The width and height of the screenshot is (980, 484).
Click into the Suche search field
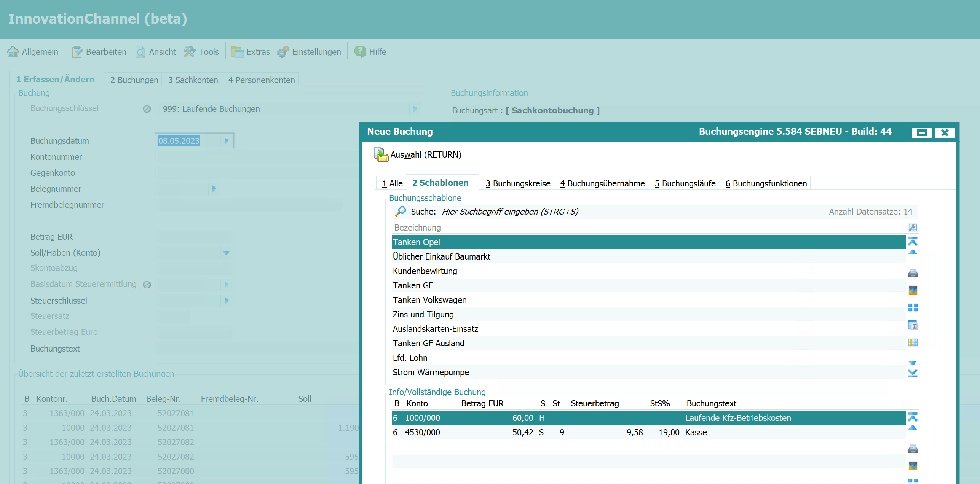click(509, 212)
